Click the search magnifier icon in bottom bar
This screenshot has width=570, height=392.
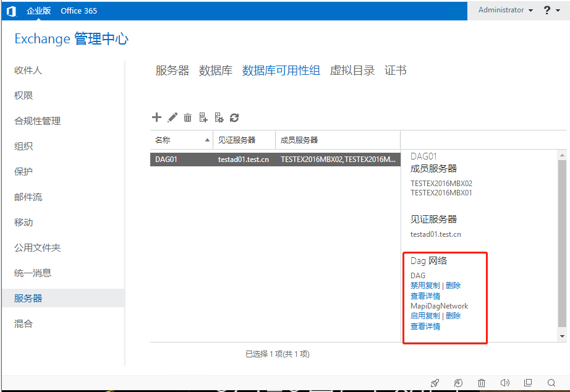tap(551, 383)
